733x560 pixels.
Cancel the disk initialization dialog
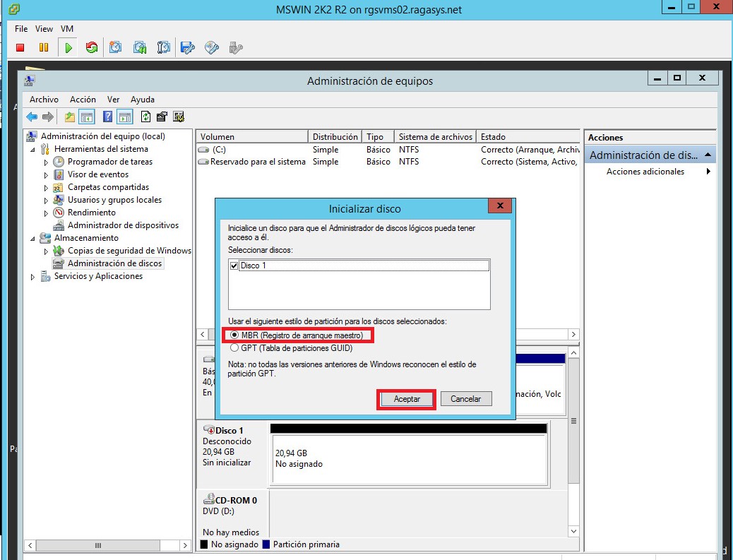tap(466, 398)
